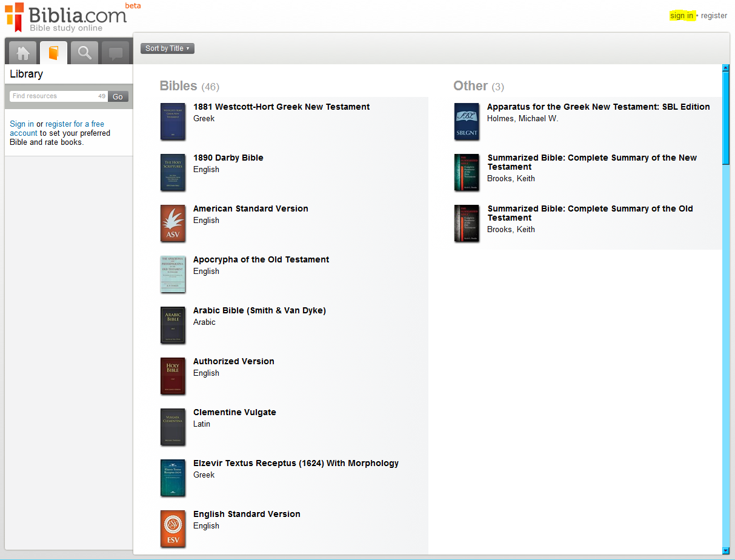Select the '1890 Darby Bible' title
Image resolution: width=735 pixels, height=560 pixels.
pos(228,158)
